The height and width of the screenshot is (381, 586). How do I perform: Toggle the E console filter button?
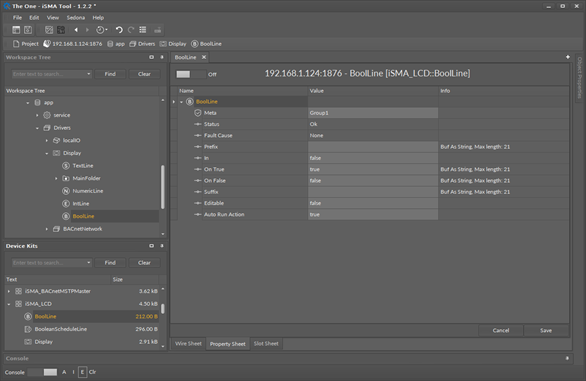tap(83, 372)
